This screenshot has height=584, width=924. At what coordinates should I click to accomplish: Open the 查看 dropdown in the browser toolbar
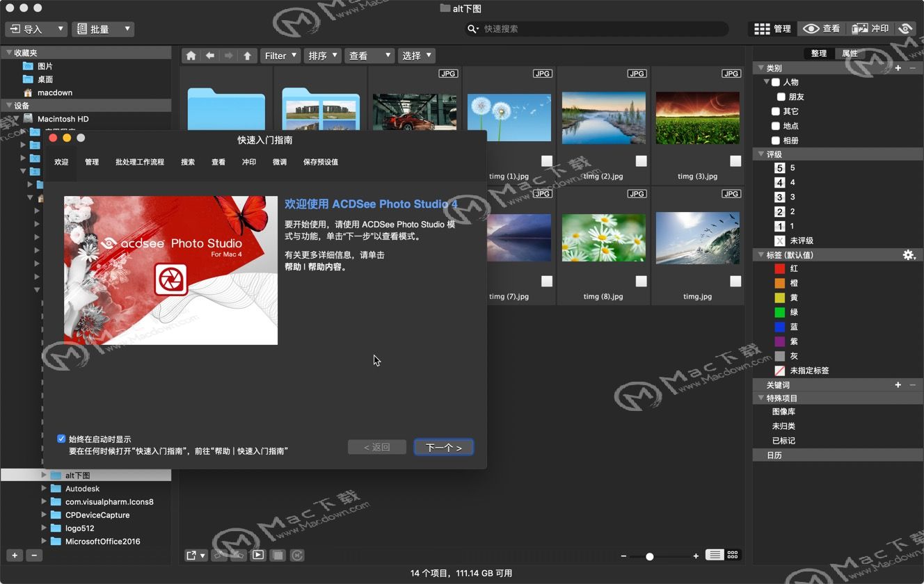coord(369,56)
